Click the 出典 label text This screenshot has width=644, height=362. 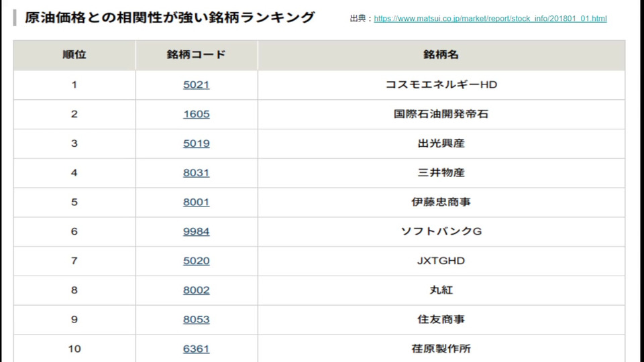pos(358,19)
